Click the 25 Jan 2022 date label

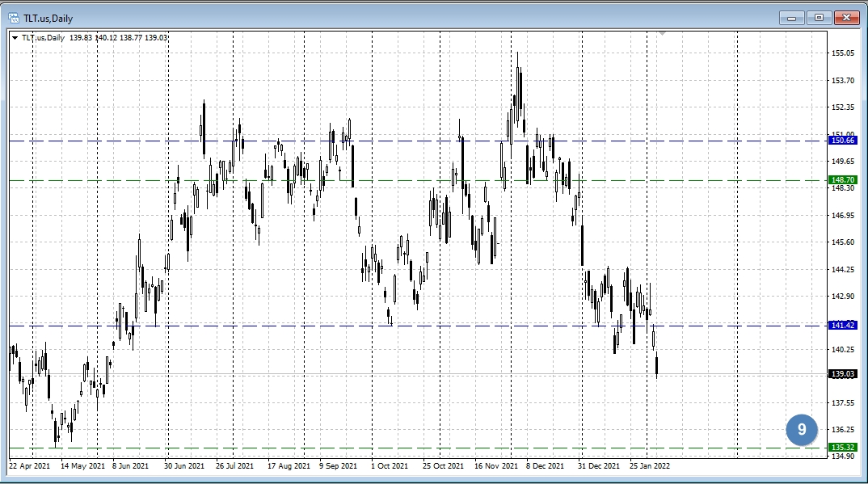pyautogui.click(x=648, y=465)
